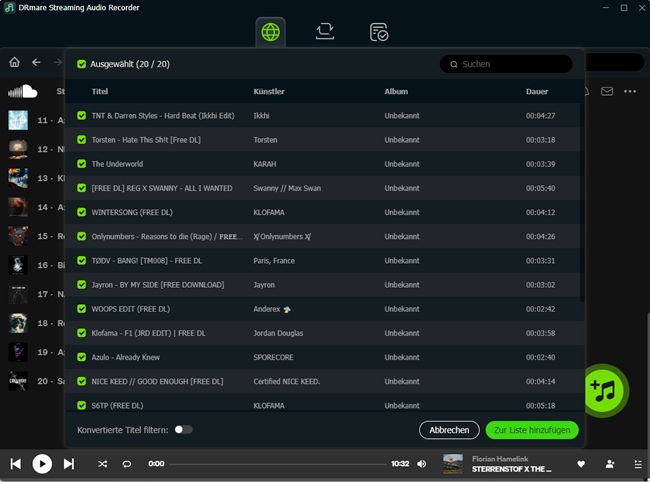This screenshot has height=482, width=650.
Task: Open STERRENSTOF X THE track title link
Action: [512, 469]
